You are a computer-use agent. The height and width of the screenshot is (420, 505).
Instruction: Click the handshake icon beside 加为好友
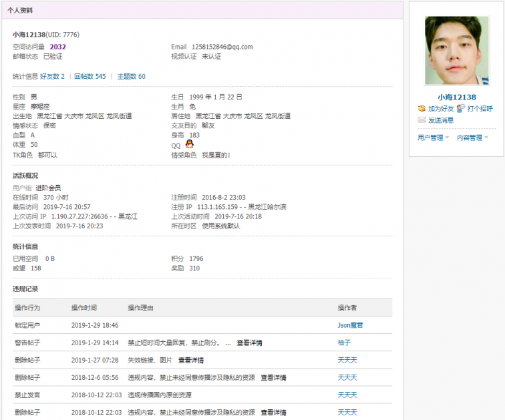tap(422, 108)
